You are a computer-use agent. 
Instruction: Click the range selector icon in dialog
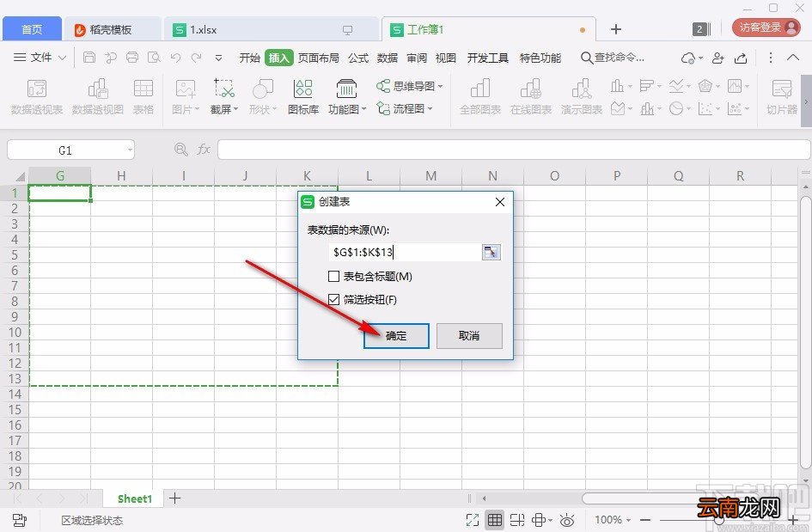pyautogui.click(x=491, y=253)
